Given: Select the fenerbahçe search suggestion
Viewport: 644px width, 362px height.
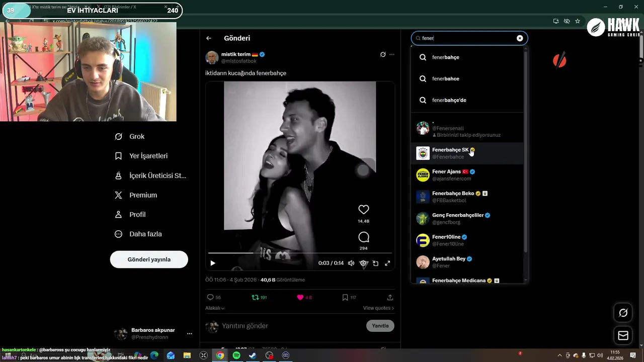Looking at the screenshot, I should [x=467, y=57].
